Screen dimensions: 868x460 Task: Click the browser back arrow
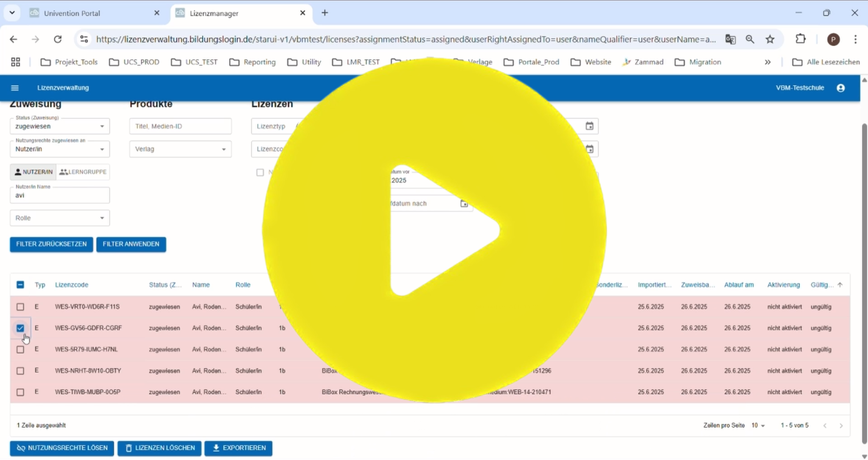tap(14, 39)
